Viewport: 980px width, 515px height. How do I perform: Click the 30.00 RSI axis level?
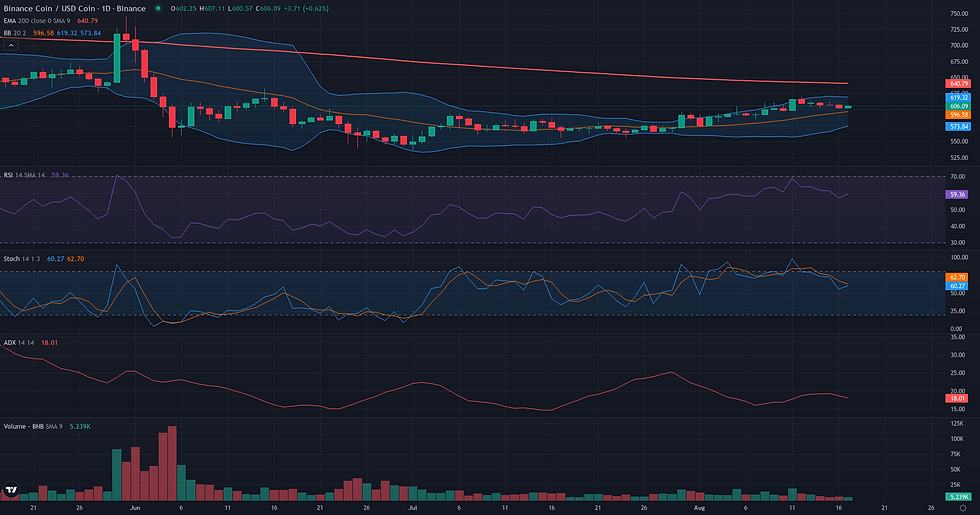pyautogui.click(x=958, y=242)
